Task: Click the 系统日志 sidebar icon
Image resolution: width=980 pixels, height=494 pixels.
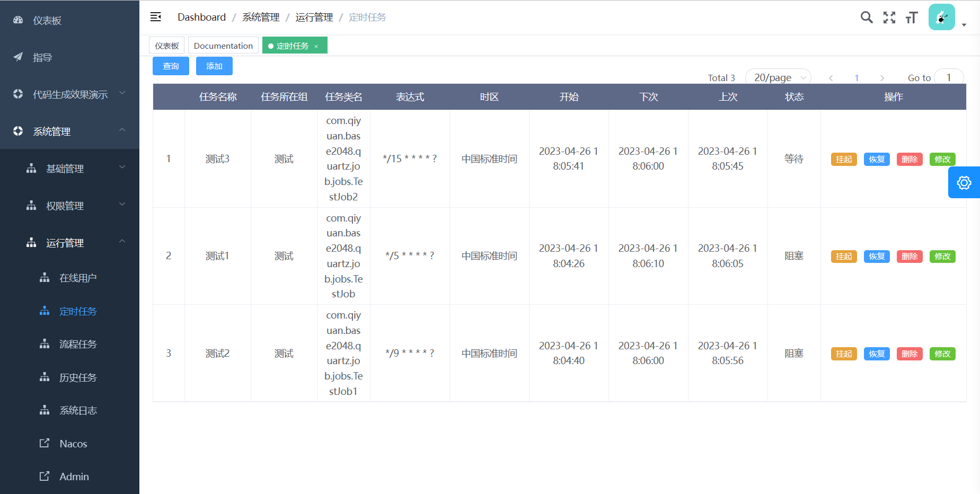Action: (45, 410)
